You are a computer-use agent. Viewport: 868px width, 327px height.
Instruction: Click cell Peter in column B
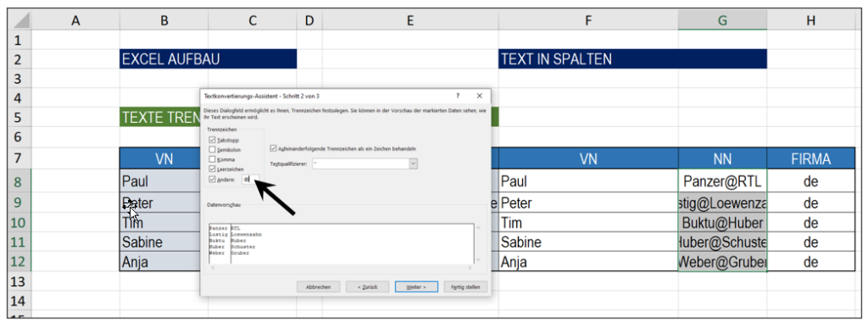click(160, 203)
